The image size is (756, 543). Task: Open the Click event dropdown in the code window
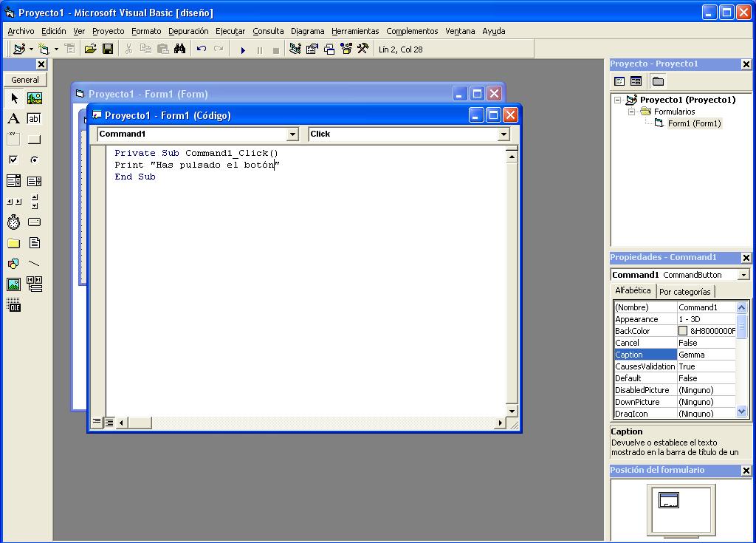tap(504, 134)
